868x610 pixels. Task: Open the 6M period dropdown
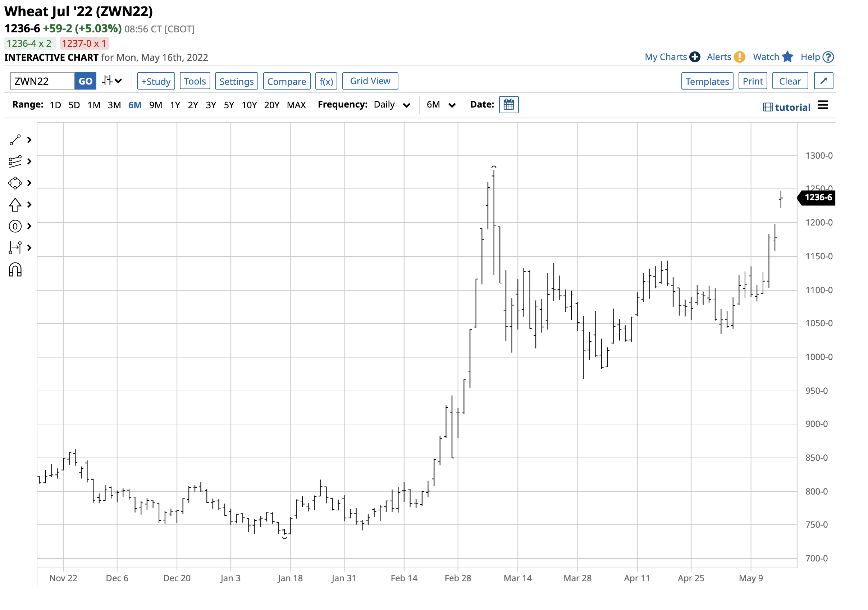click(x=441, y=105)
